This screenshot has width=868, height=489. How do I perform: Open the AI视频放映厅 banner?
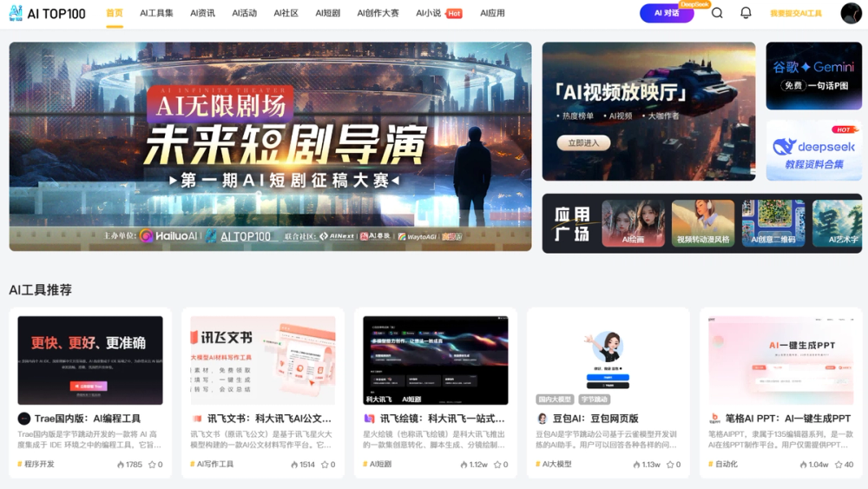[x=648, y=111]
